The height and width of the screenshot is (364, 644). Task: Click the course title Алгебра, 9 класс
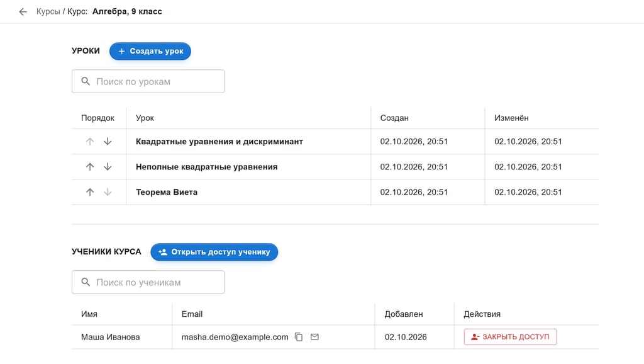coord(127,11)
